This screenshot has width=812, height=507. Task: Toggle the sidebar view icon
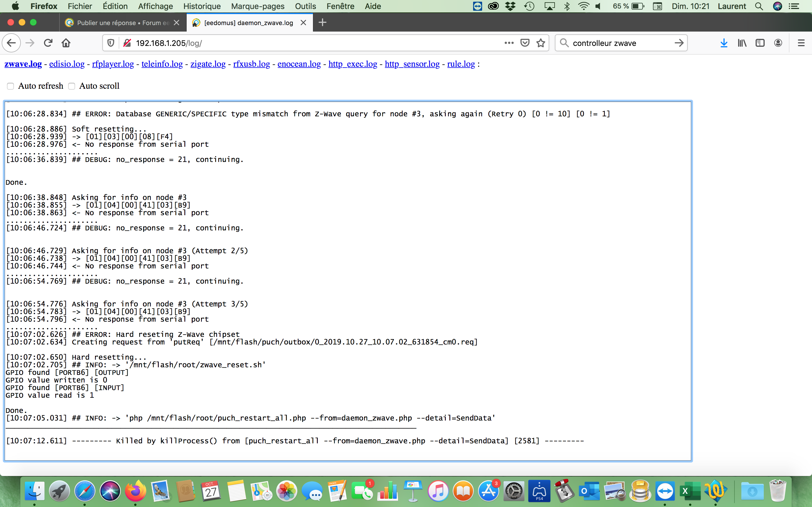(x=760, y=43)
